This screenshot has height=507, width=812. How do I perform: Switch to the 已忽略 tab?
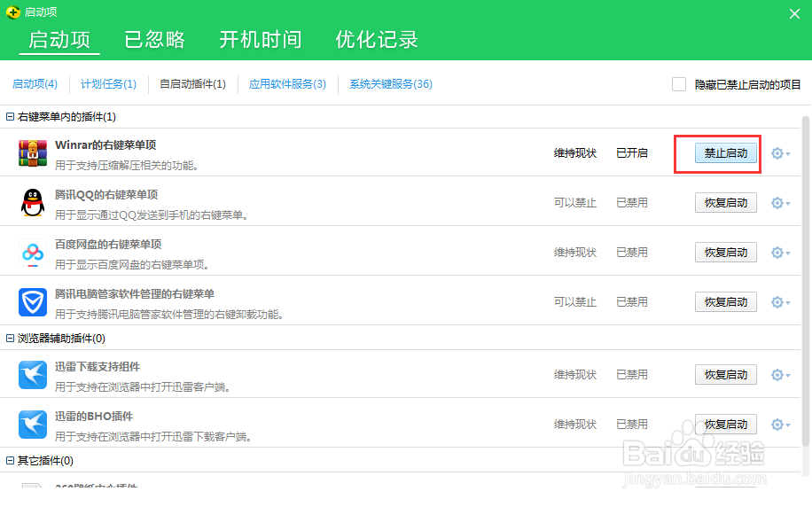(x=155, y=40)
